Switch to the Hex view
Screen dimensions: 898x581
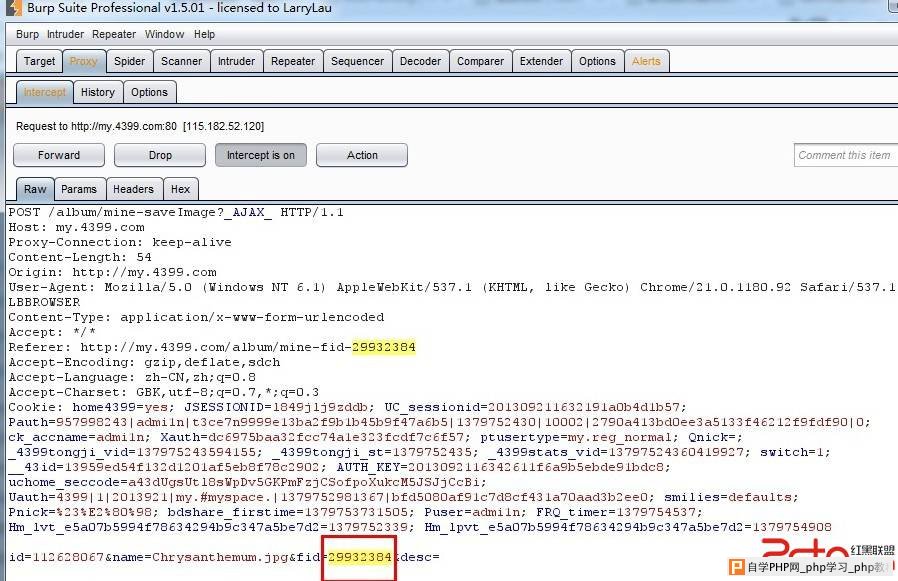tap(180, 189)
